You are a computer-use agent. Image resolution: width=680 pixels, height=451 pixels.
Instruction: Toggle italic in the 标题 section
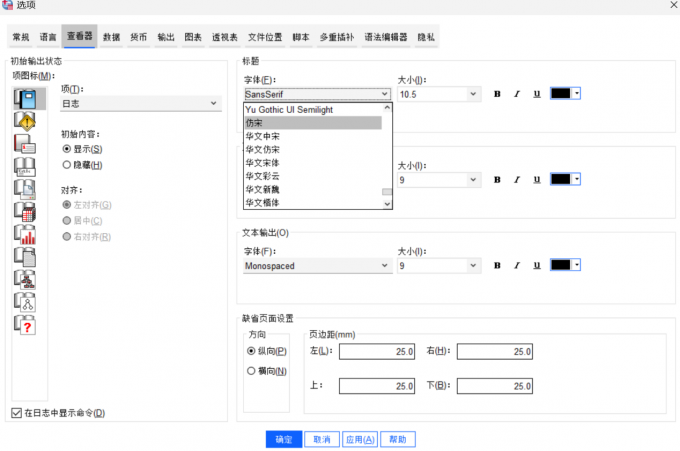pyautogui.click(x=517, y=94)
